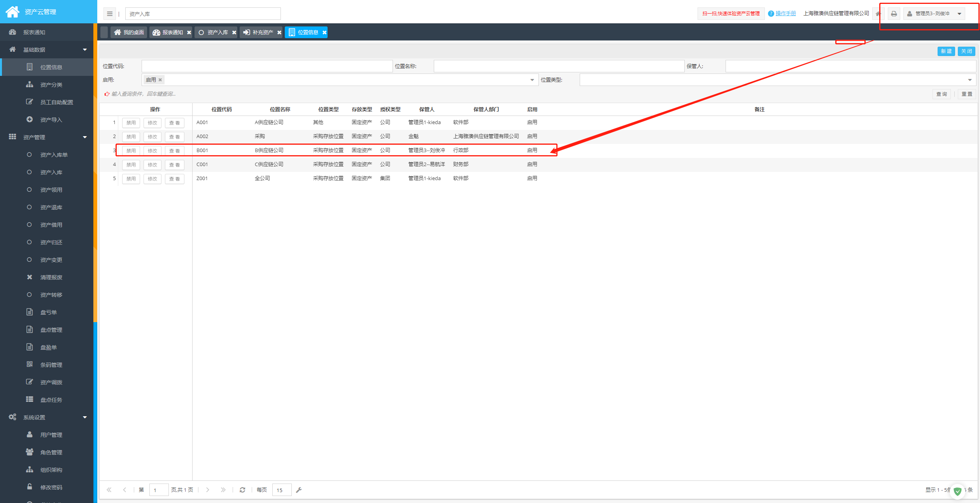Click the per-page count field showing 15
This screenshot has height=503, width=980.
point(282,490)
